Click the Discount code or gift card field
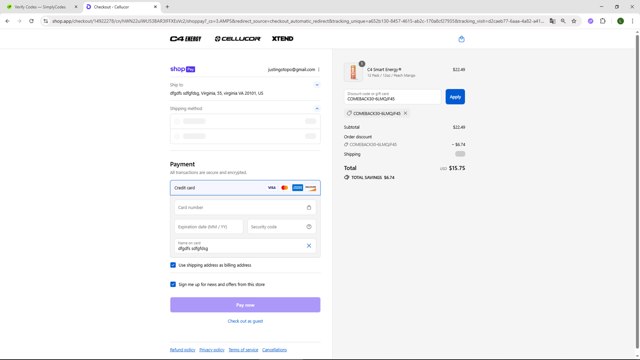 coord(393,97)
